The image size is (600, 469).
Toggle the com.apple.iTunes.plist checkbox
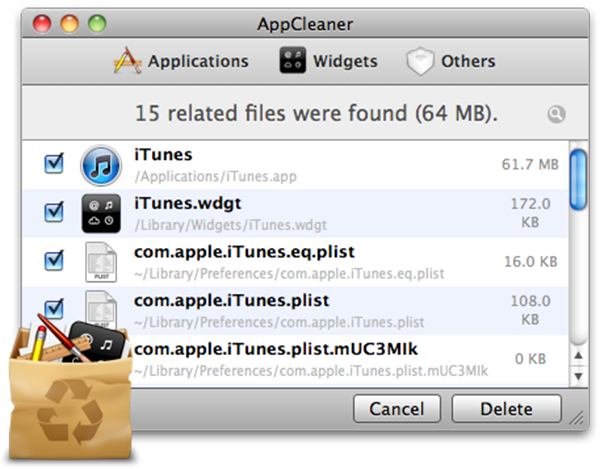tap(54, 309)
